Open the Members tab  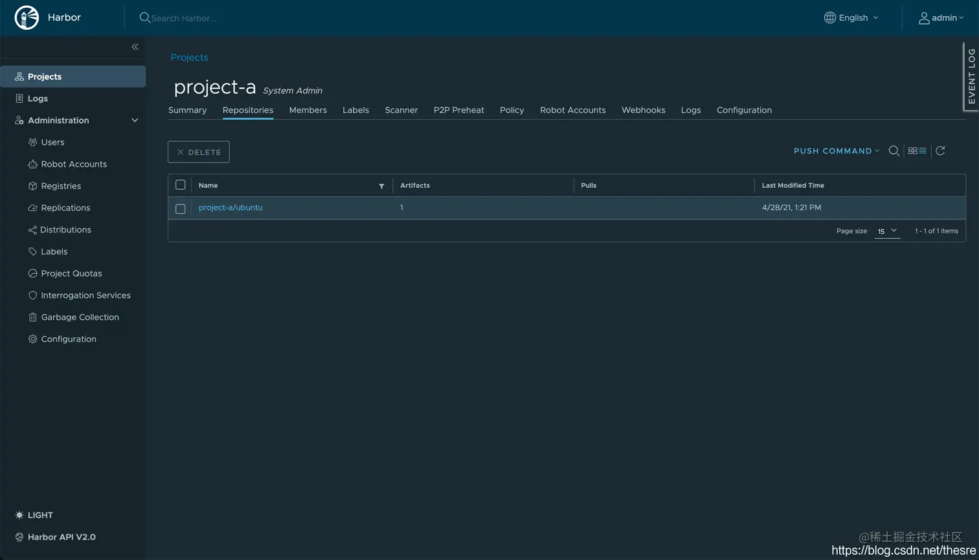click(x=308, y=110)
